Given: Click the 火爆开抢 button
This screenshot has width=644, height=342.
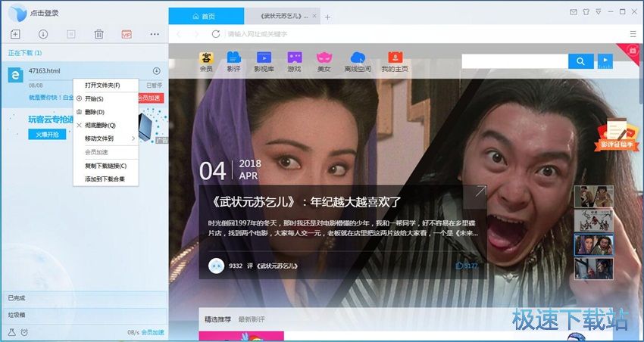Looking at the screenshot, I should (x=47, y=134).
